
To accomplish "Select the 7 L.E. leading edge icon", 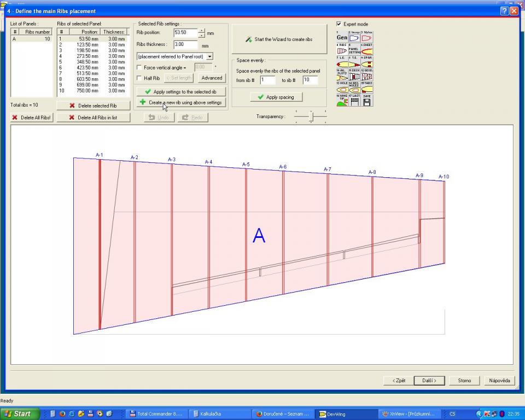I will coord(342,63).
